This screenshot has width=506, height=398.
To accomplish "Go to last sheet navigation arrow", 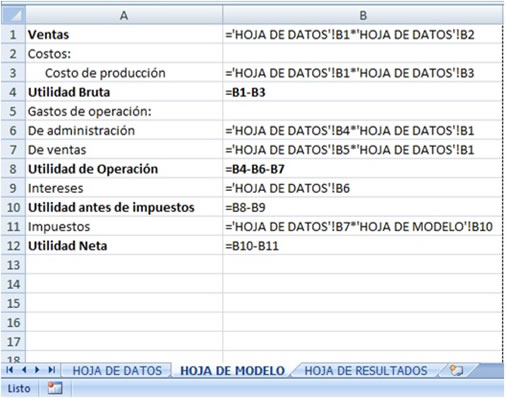I will tap(52, 370).
